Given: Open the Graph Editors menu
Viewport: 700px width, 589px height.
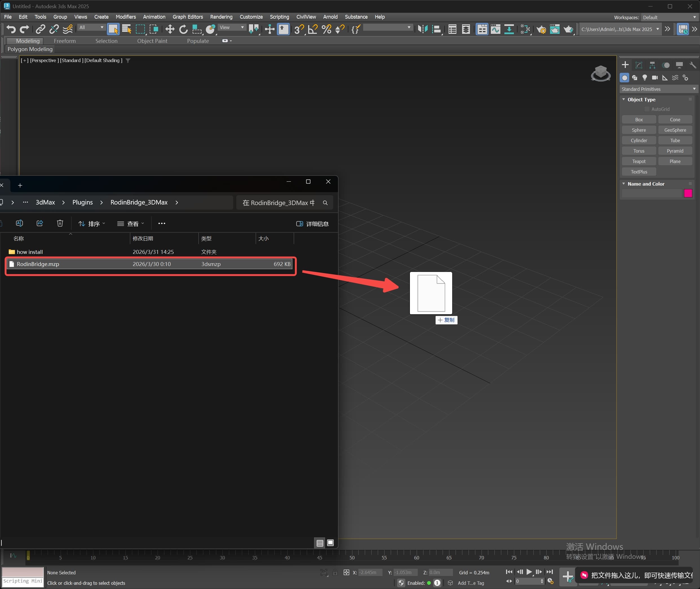Looking at the screenshot, I should click(x=187, y=17).
